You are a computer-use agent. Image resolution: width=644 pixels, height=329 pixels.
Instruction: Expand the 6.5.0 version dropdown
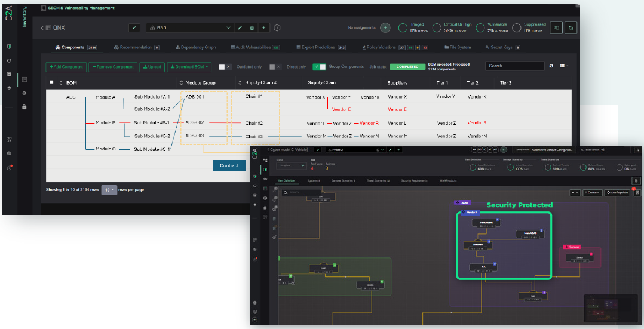pyautogui.click(x=190, y=28)
